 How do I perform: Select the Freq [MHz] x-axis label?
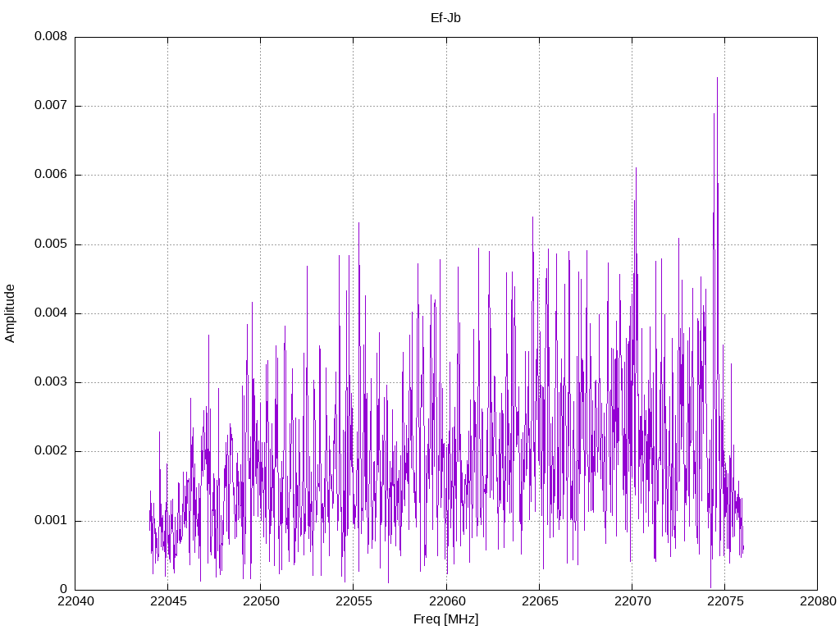[445, 619]
